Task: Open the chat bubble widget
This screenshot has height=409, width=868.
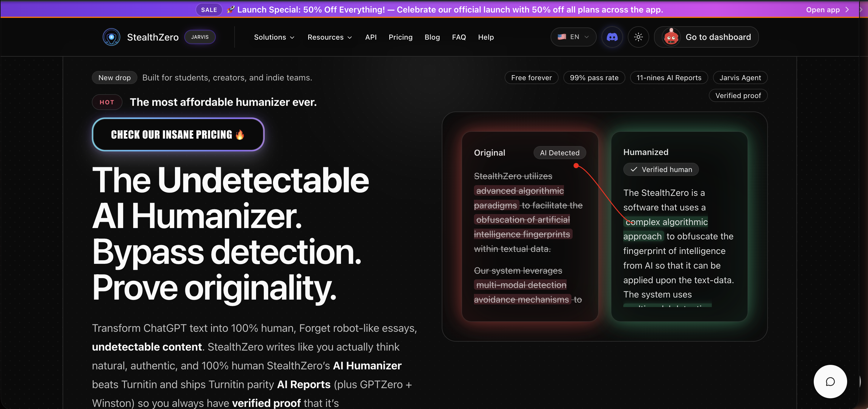Action: coord(830,381)
